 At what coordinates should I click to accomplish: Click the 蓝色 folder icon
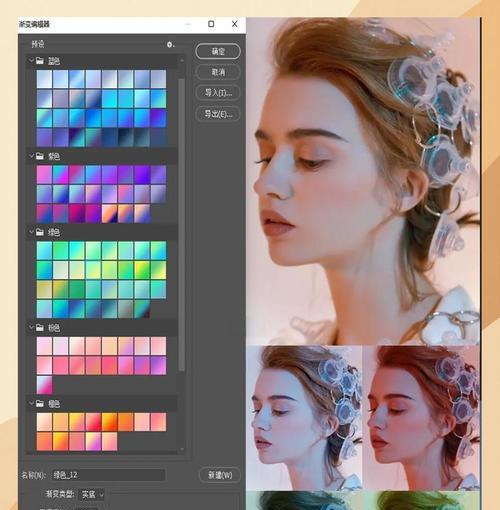tap(40, 61)
